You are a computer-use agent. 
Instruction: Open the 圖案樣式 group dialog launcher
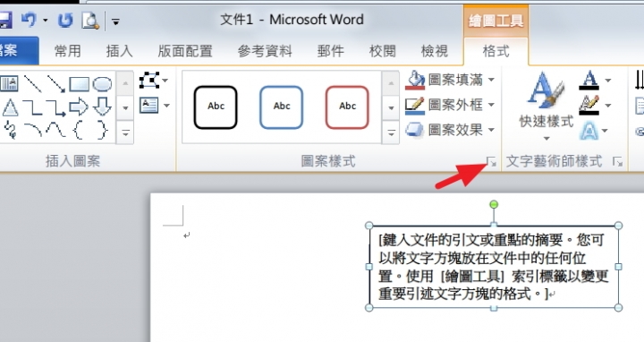(492, 161)
